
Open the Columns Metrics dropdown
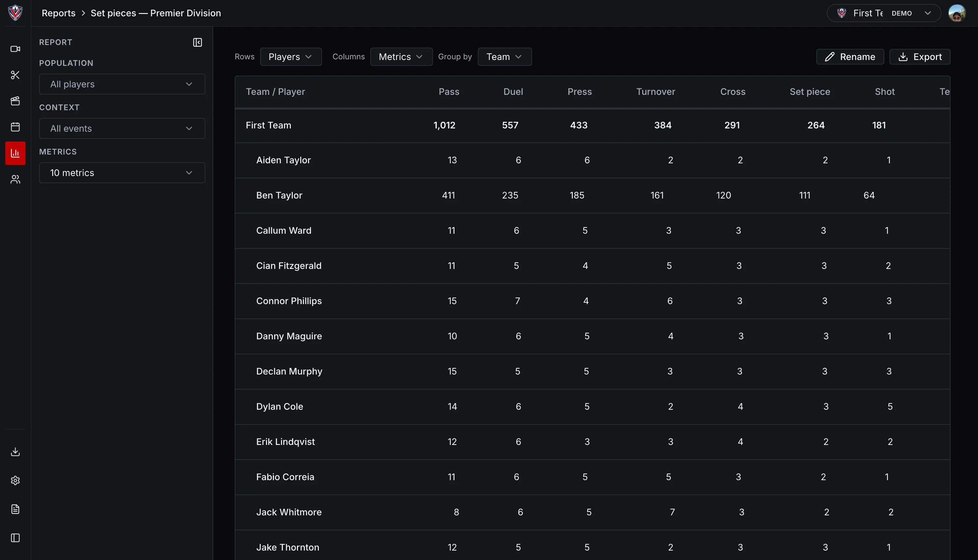click(x=401, y=56)
